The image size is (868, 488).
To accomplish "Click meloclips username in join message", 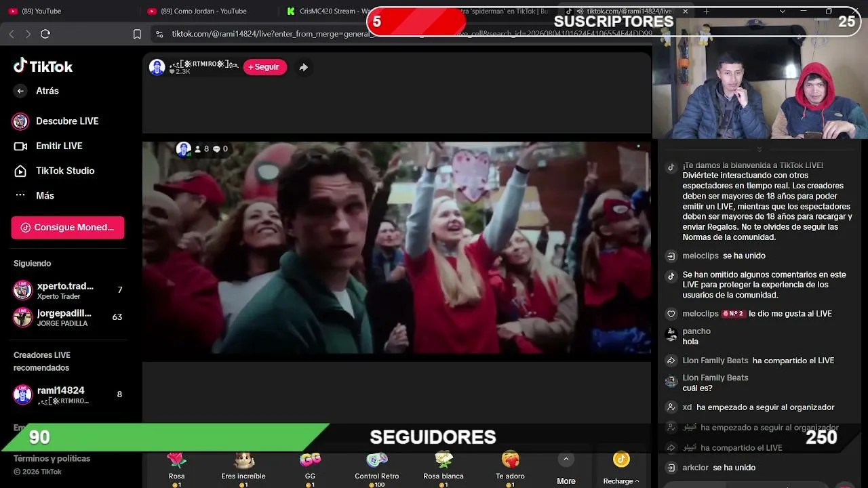I will [701, 256].
